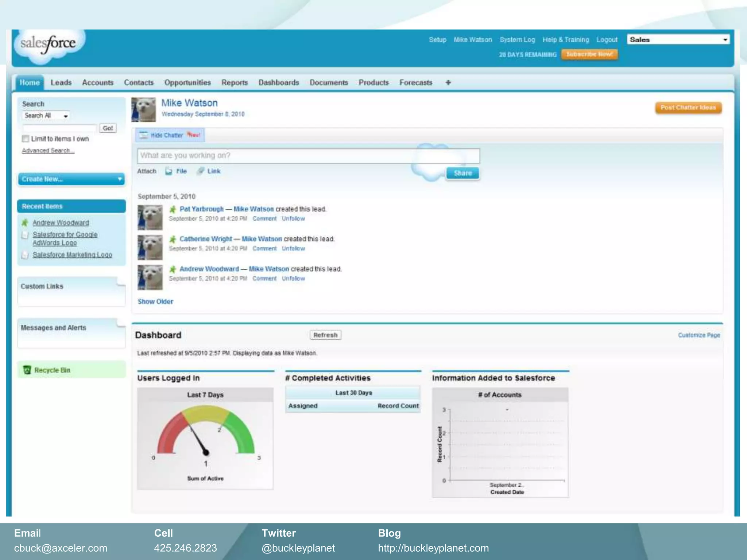747x560 pixels.
Task: Collapse the Messages and Alerts section
Action: coord(121,323)
